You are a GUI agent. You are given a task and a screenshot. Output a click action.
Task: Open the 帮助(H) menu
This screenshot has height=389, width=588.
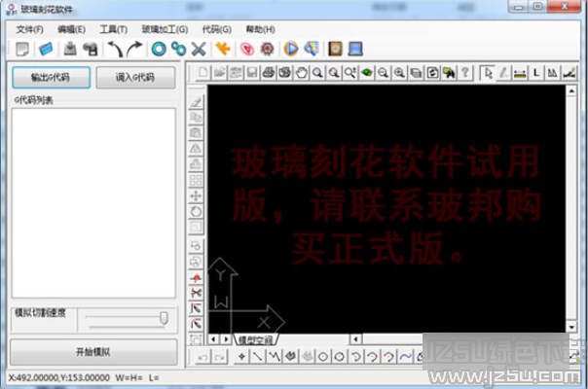coord(260,29)
